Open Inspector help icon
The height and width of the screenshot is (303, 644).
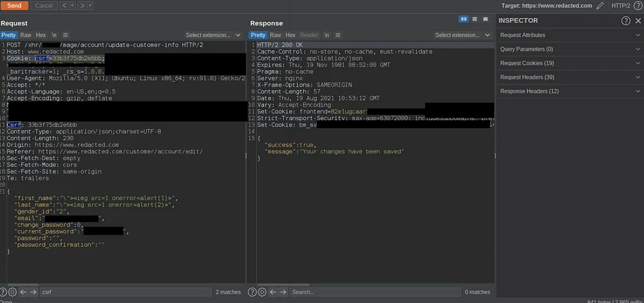[625, 21]
